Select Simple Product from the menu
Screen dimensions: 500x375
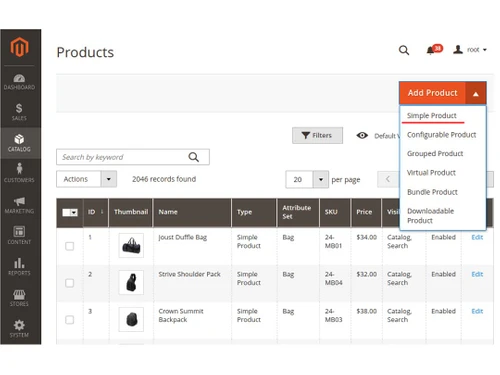[x=432, y=115]
